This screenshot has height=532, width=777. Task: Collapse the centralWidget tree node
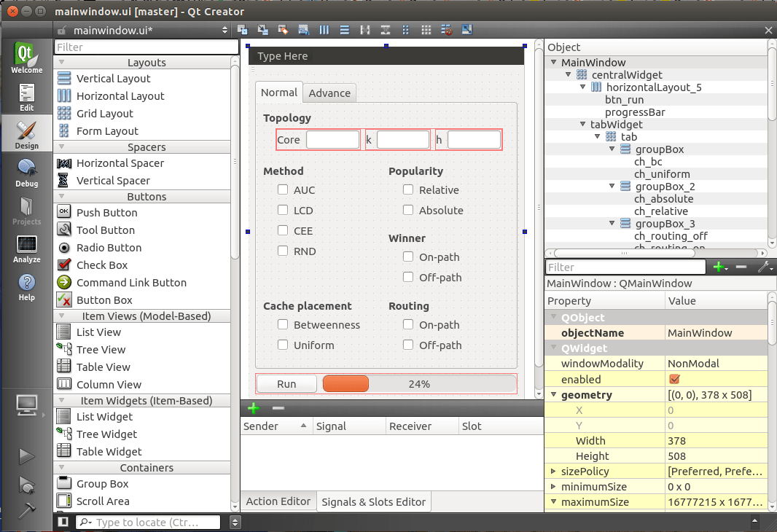point(569,75)
